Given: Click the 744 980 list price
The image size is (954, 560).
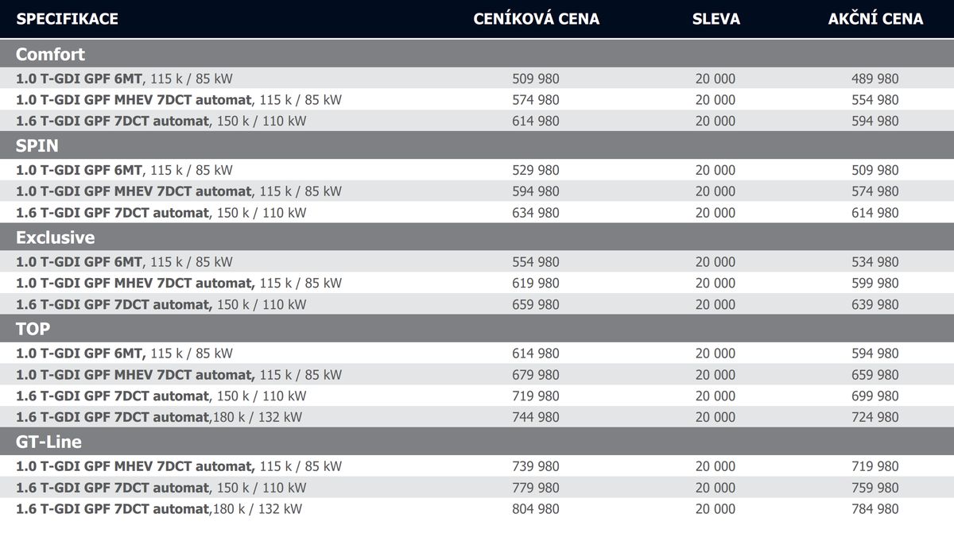Looking at the screenshot, I should [x=536, y=417].
